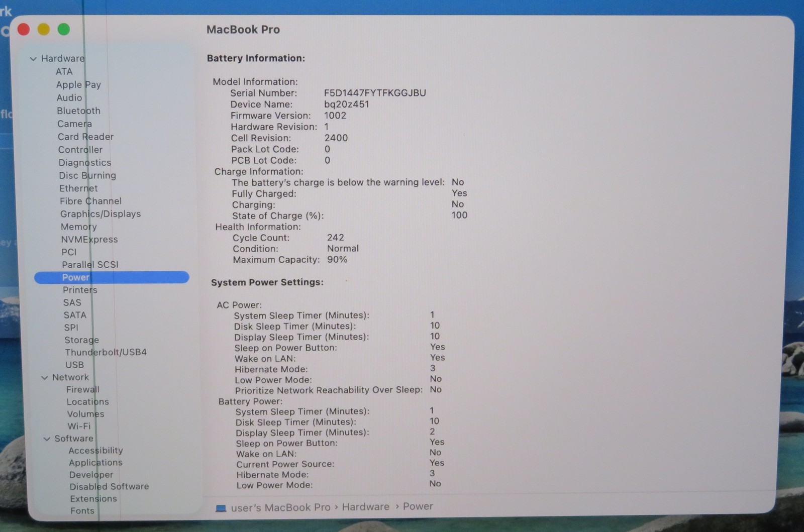Select SATA in the sidebar

(x=75, y=315)
